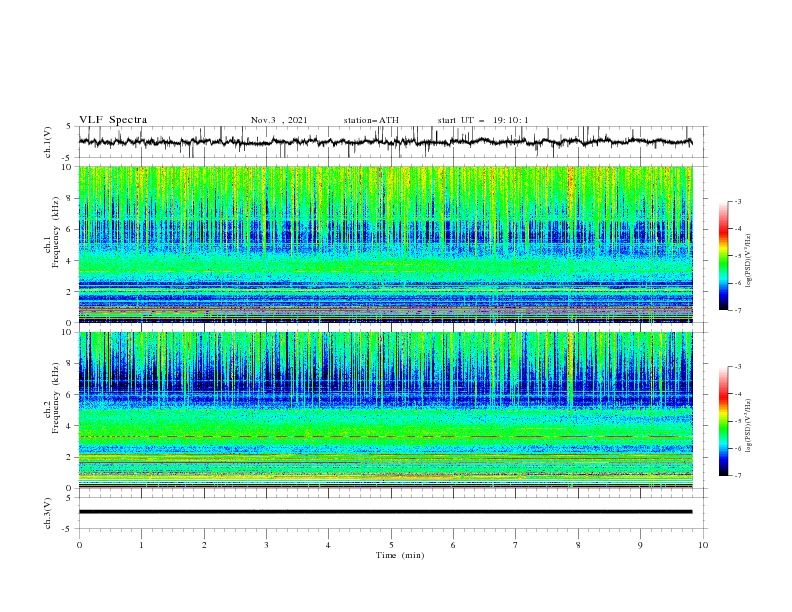Screen dimensions: 792x612
Task: Click the ch.1 spectrogram color bar
Action: (723, 256)
